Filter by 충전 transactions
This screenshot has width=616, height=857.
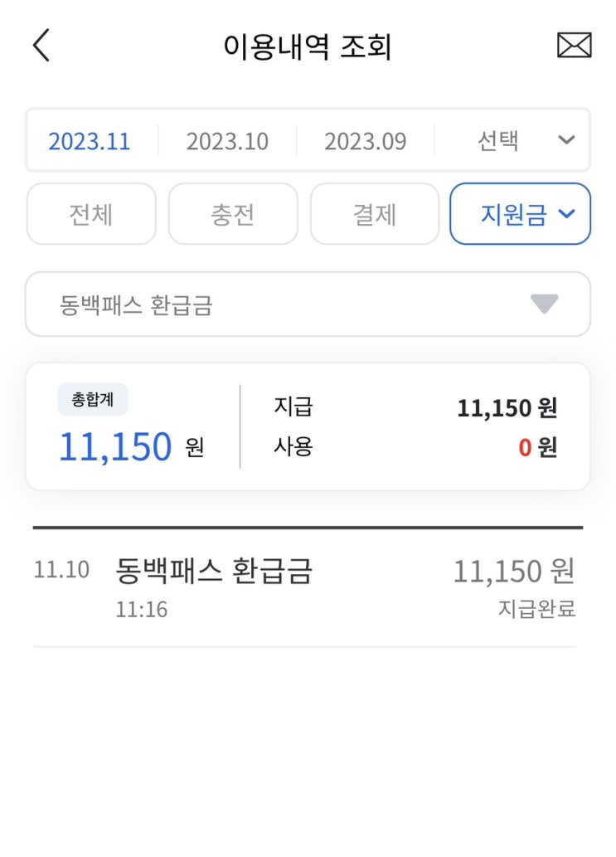coord(233,214)
